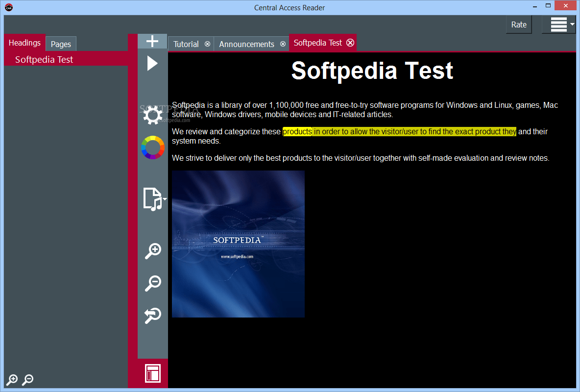Click the panel layout icon below the toolbar

152,373
